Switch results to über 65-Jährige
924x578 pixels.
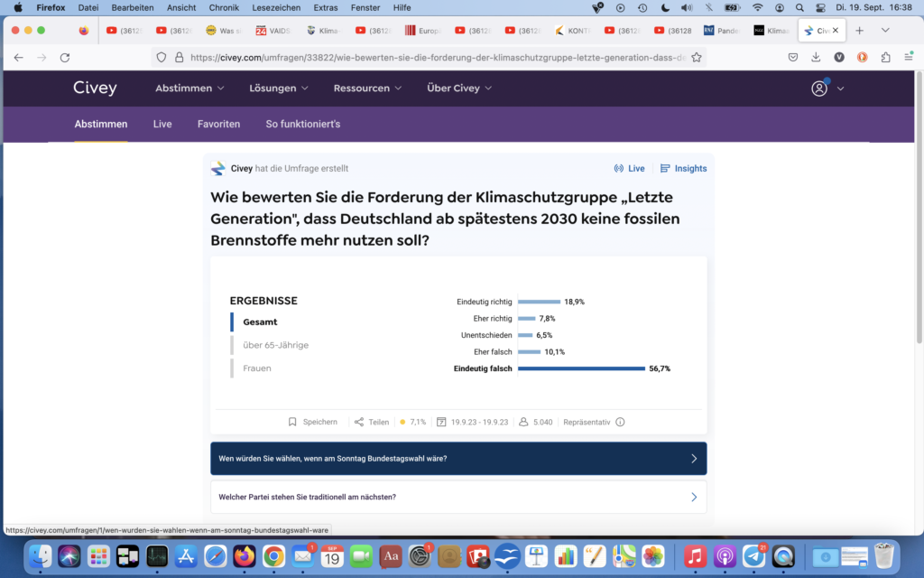pyautogui.click(x=275, y=345)
